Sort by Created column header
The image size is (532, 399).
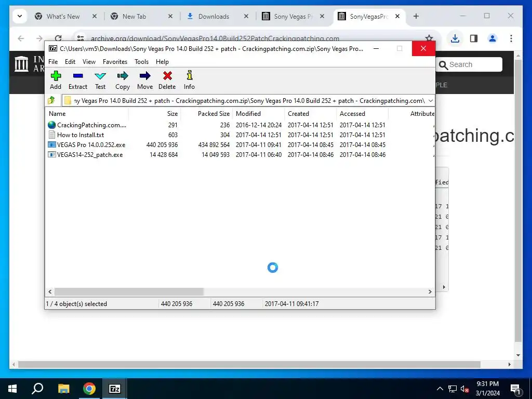[x=310, y=114]
